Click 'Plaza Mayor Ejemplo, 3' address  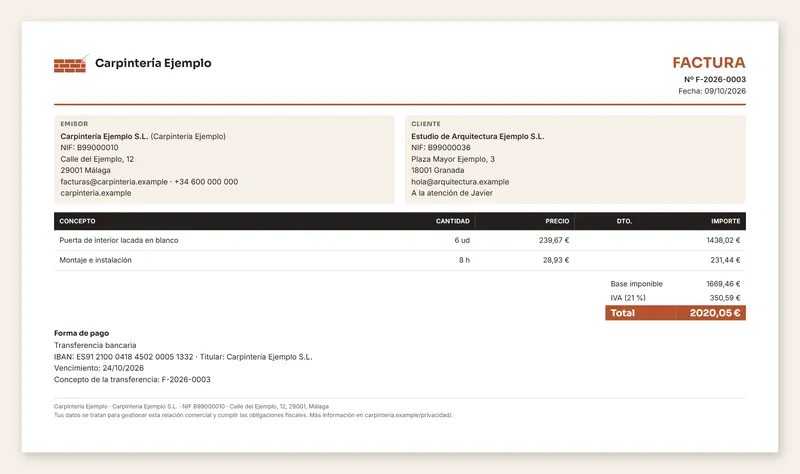click(x=453, y=159)
